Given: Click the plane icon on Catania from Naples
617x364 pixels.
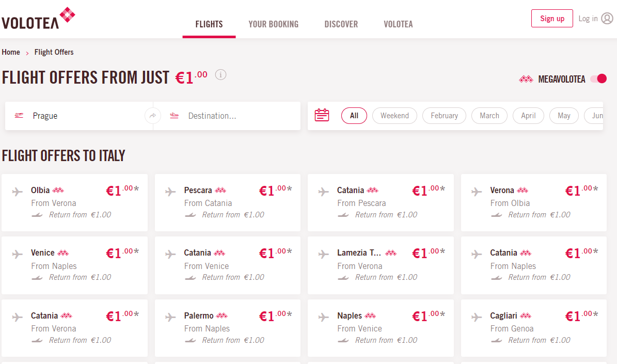Looking at the screenshot, I should point(477,254).
